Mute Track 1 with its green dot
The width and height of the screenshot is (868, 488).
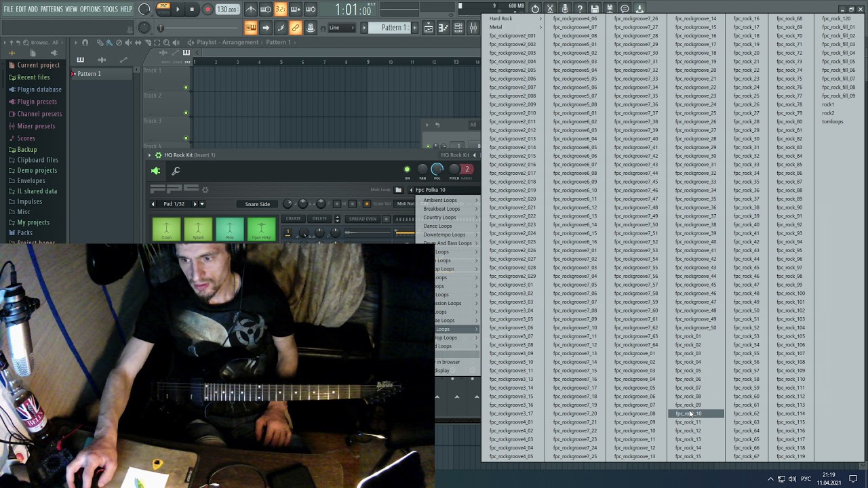point(186,87)
